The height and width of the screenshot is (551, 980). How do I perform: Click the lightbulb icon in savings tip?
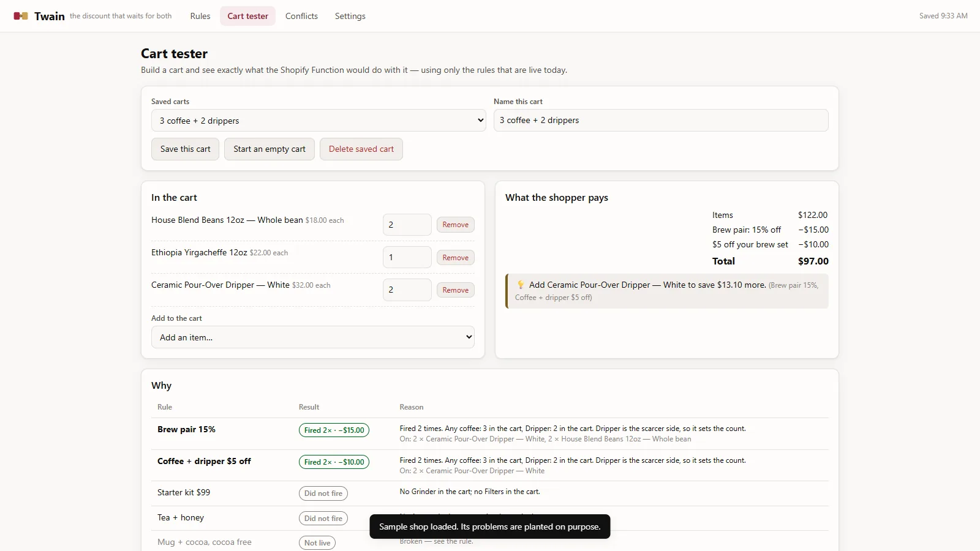pos(521,285)
